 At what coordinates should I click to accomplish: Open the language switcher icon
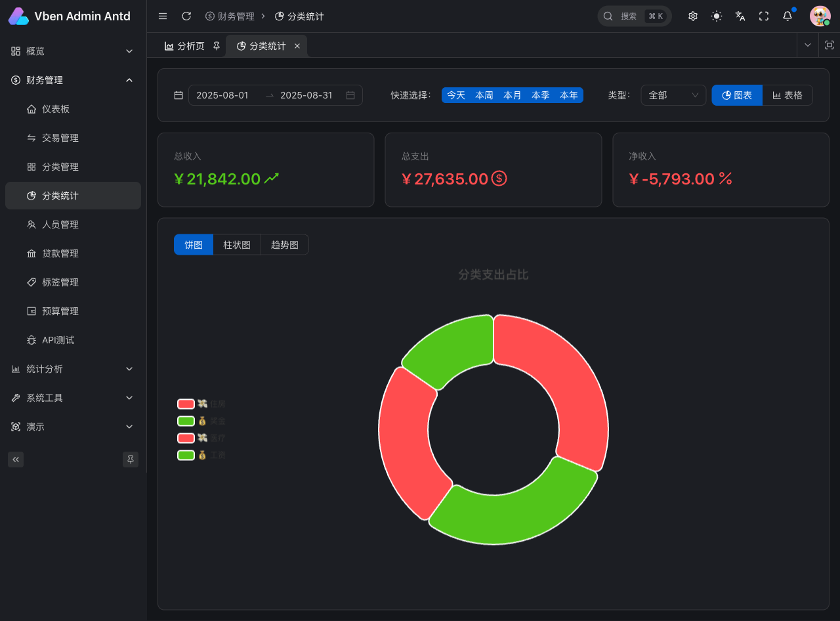740,16
